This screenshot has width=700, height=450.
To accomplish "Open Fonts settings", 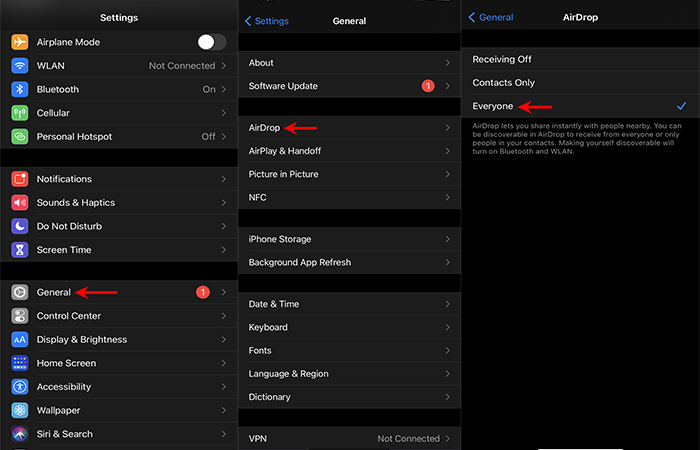I will 350,350.
